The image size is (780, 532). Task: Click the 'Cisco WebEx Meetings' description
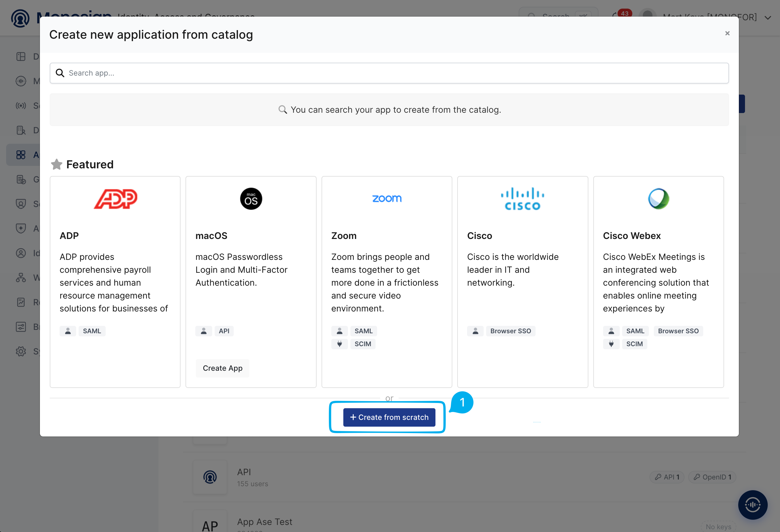656,283
